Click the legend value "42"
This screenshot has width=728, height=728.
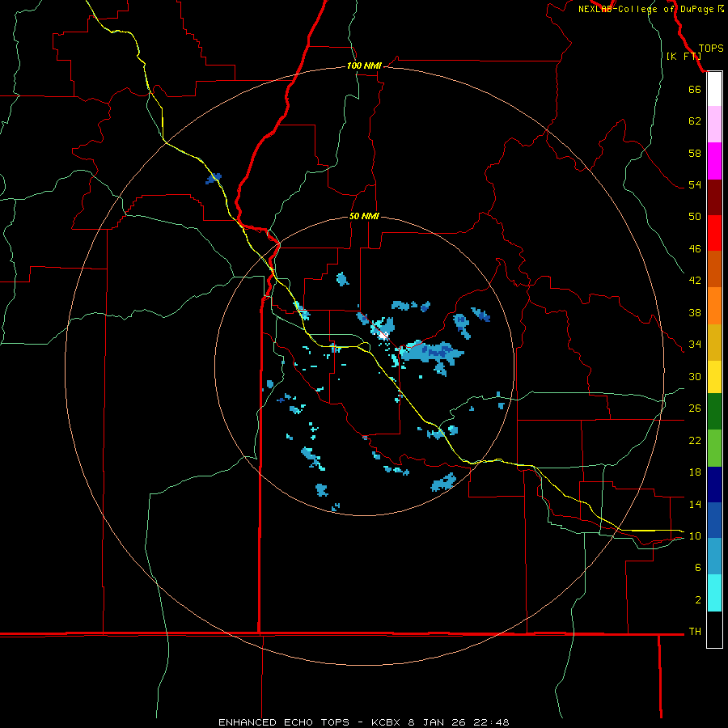tap(695, 281)
